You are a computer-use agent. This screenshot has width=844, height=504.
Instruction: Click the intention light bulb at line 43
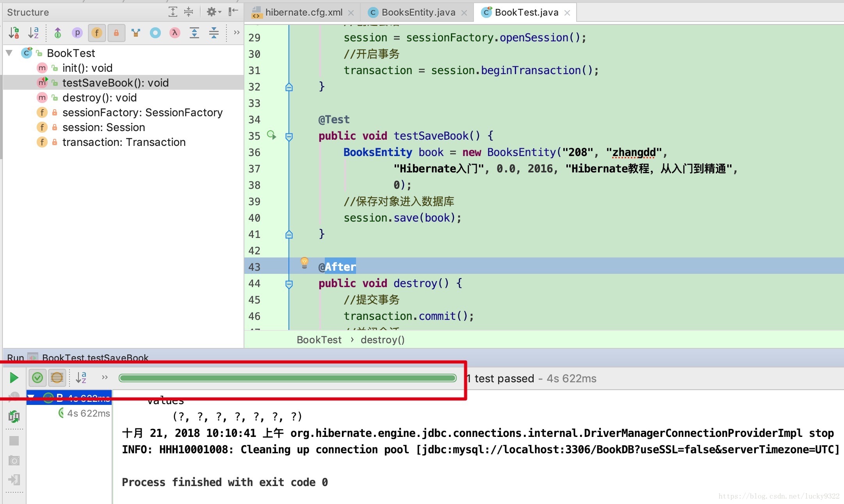[x=304, y=263]
